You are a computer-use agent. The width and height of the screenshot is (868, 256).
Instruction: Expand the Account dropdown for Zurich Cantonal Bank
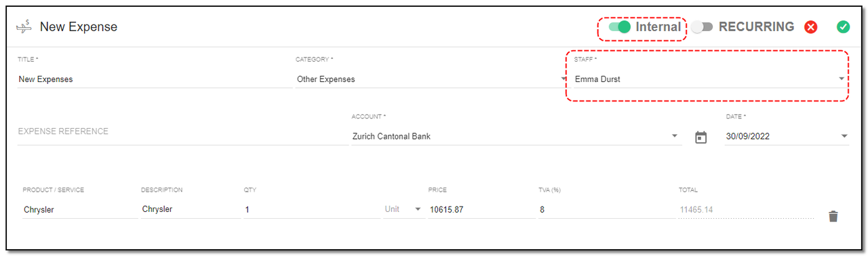(516, 136)
